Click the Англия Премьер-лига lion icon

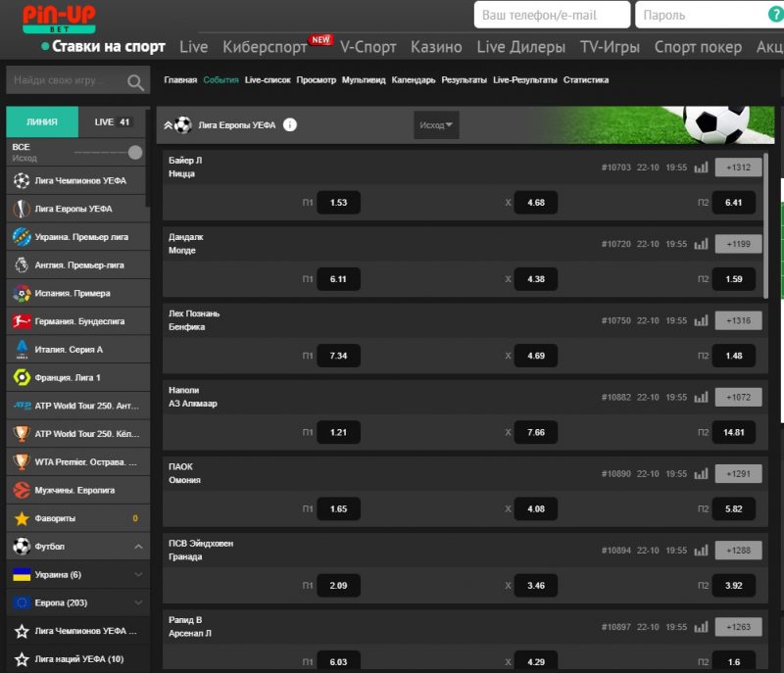(22, 264)
